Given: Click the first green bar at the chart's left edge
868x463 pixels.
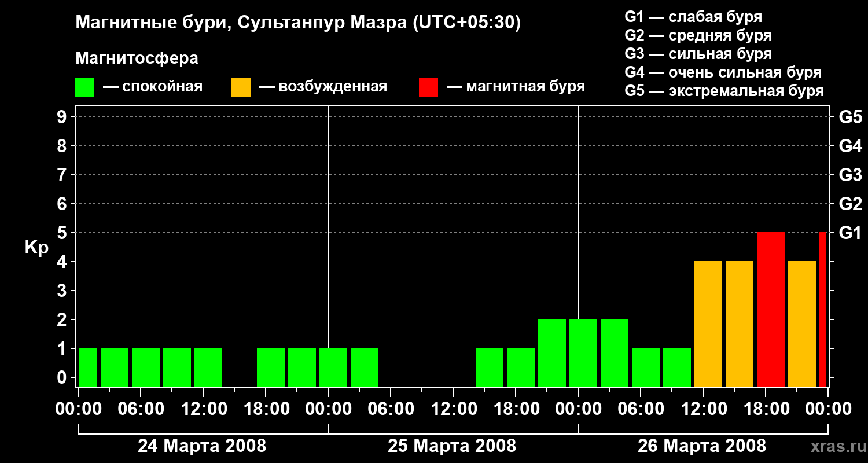Looking at the screenshot, I should click(88, 367).
